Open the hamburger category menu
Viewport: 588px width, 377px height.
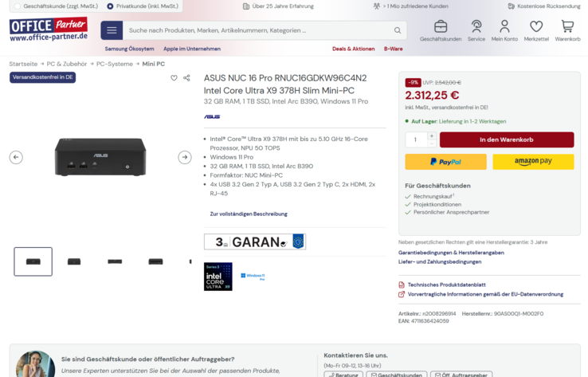(x=112, y=30)
